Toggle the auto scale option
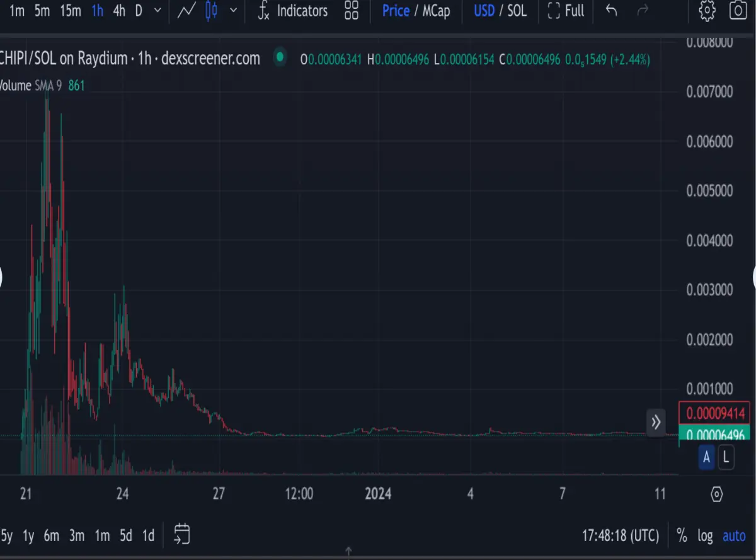This screenshot has height=560, width=756. tap(734, 536)
